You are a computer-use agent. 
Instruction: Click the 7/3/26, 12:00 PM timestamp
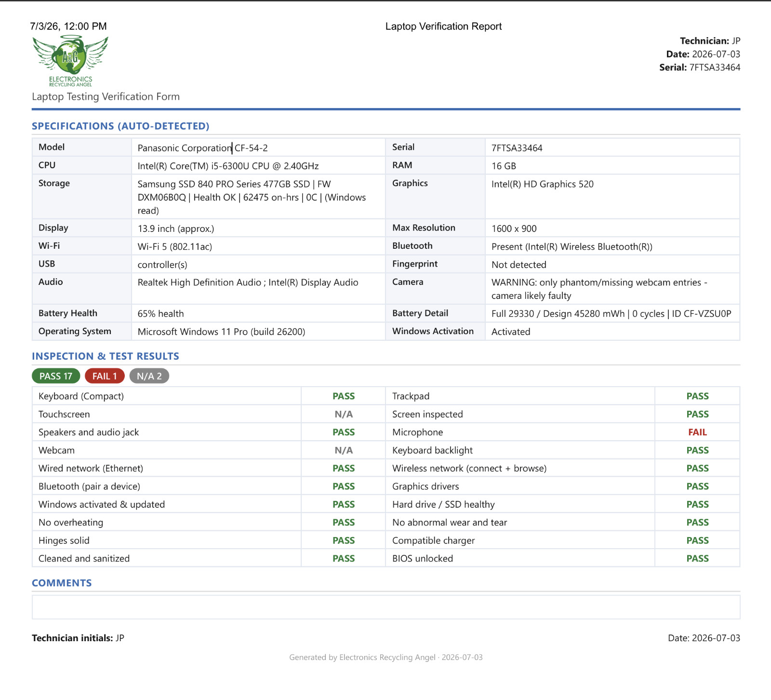click(x=68, y=27)
